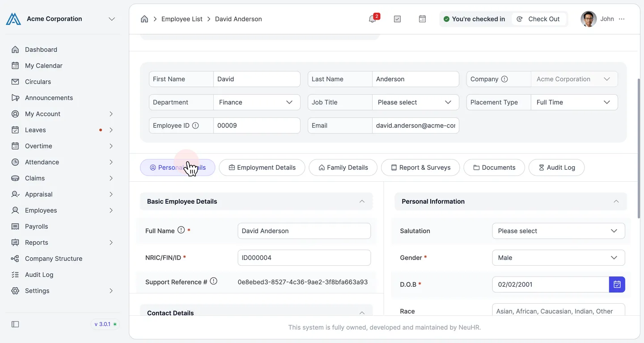The height and width of the screenshot is (343, 644).
Task: Click the info icon next to Company
Action: tap(504, 79)
